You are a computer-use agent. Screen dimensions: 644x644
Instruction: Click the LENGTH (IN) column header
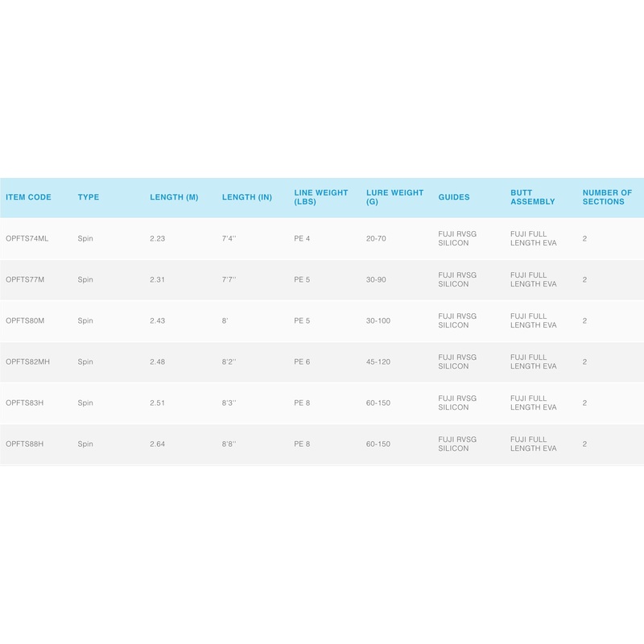[x=247, y=197]
